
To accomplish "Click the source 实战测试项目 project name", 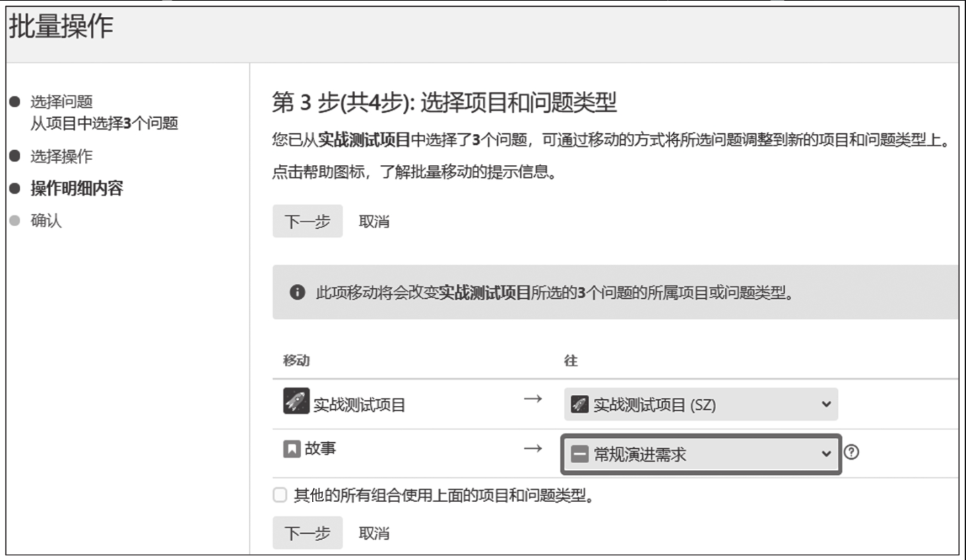I will (359, 405).
